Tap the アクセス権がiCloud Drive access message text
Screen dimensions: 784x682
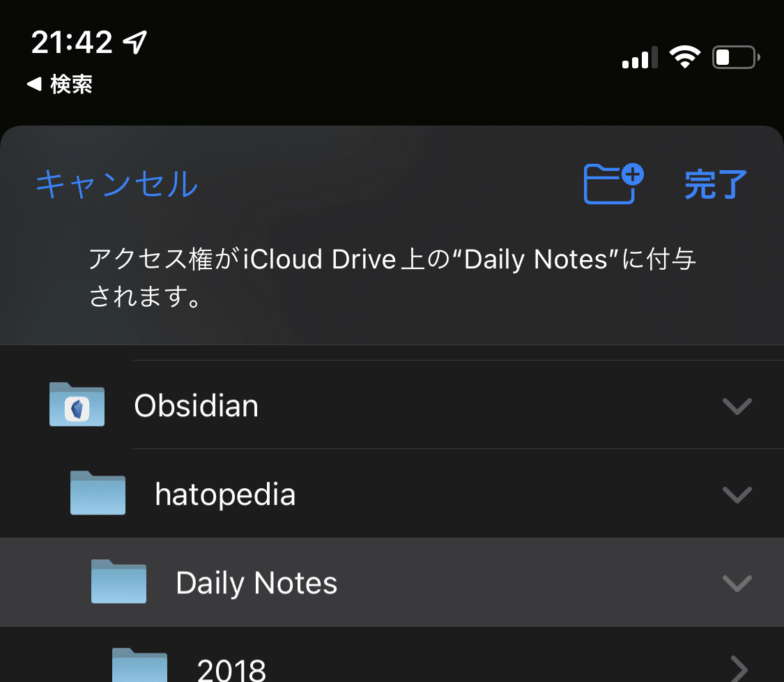[392, 278]
